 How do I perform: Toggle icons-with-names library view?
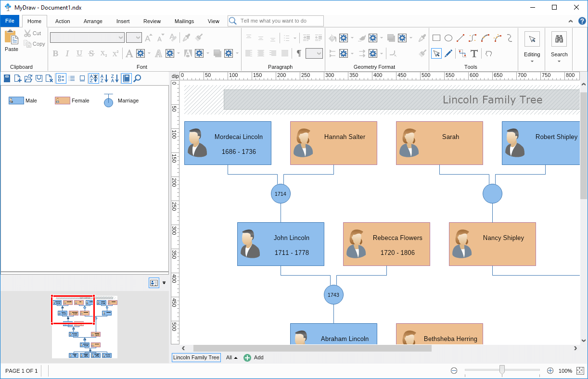[x=61, y=78]
